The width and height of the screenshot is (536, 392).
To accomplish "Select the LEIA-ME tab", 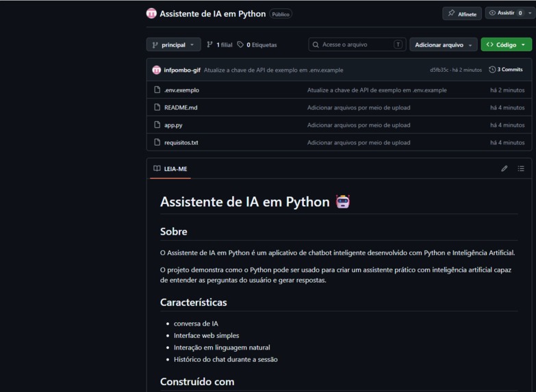I will tap(170, 169).
